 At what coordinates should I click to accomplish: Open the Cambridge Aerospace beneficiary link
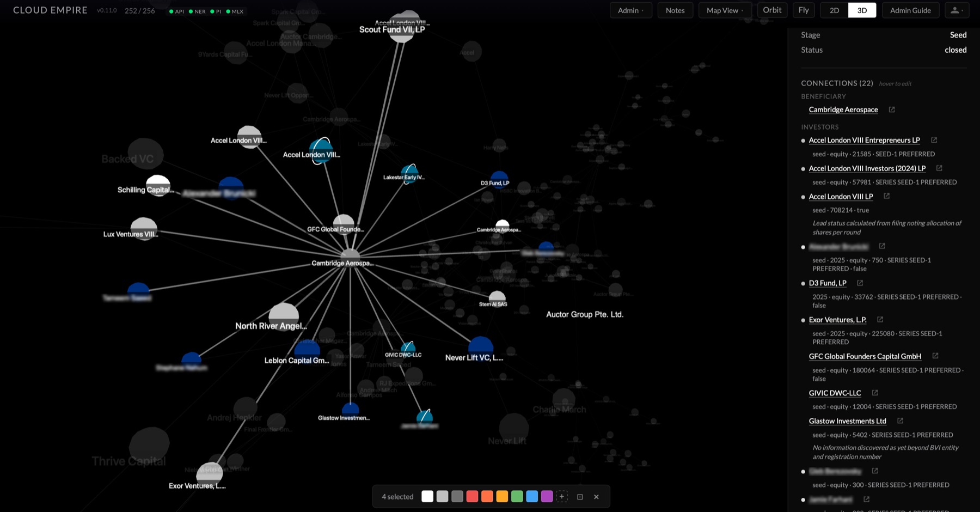843,109
